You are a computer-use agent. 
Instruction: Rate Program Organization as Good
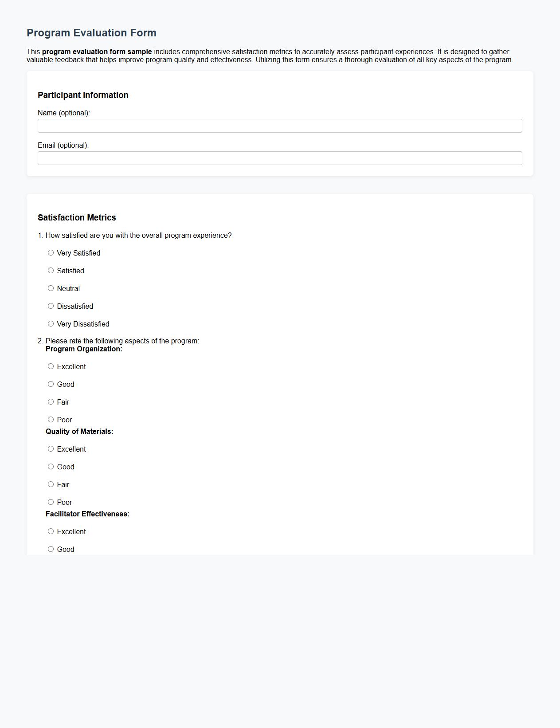coord(50,383)
